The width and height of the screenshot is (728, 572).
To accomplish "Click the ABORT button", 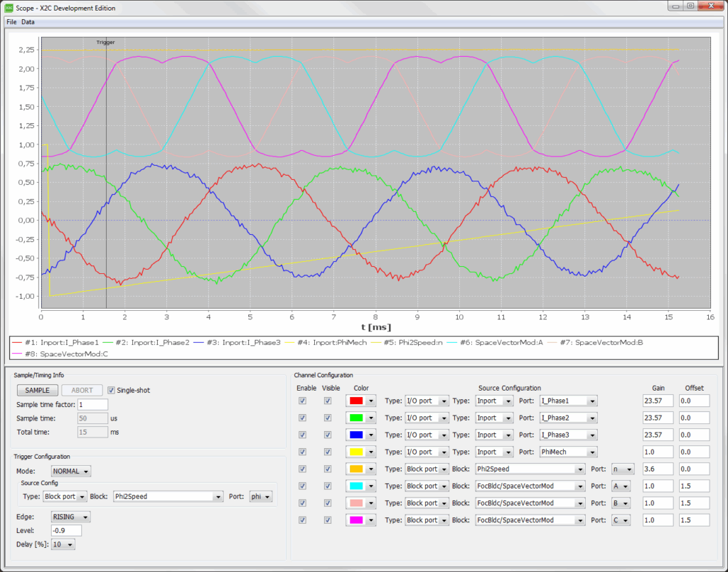I will coord(82,391).
